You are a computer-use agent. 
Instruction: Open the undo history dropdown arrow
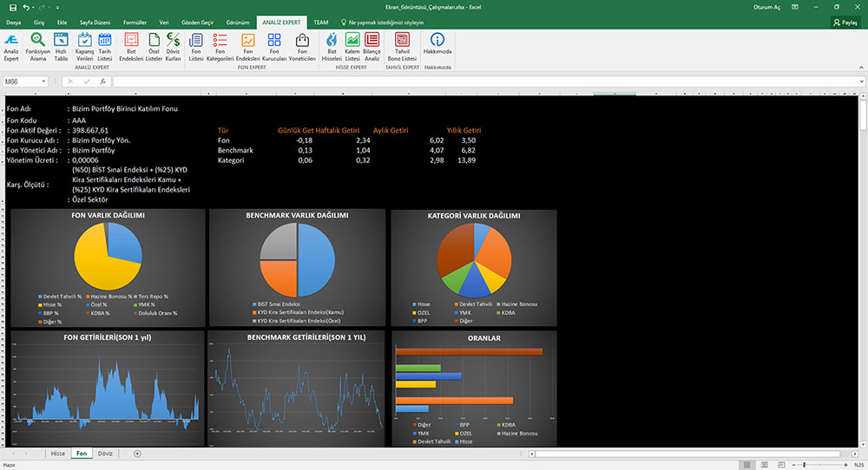pyautogui.click(x=33, y=7)
